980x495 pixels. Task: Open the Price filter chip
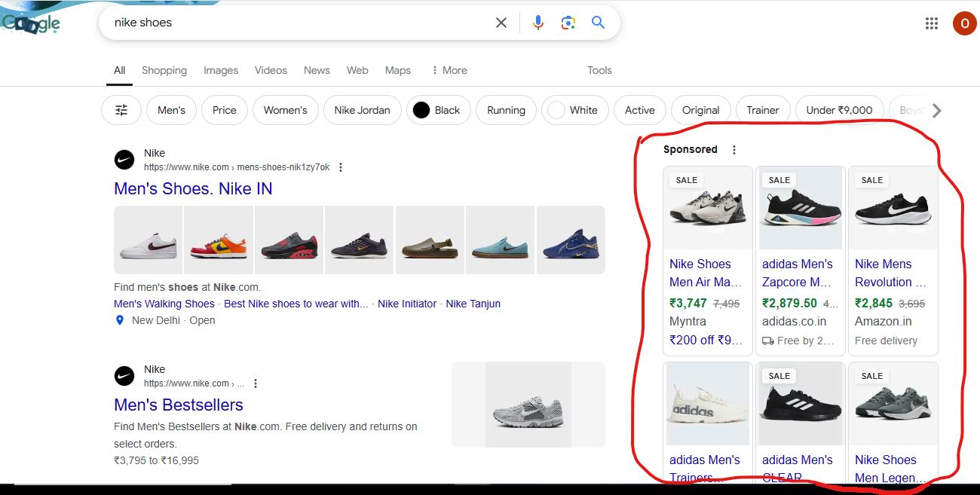tap(225, 110)
